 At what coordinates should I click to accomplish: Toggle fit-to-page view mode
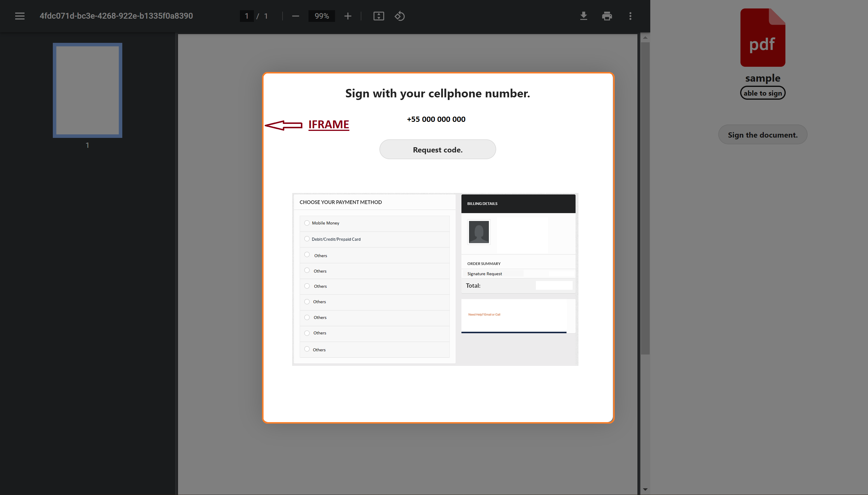tap(378, 16)
